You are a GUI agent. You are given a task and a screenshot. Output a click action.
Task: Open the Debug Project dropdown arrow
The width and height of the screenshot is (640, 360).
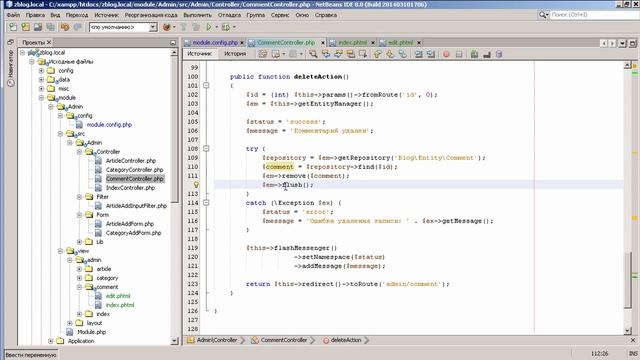234,27
